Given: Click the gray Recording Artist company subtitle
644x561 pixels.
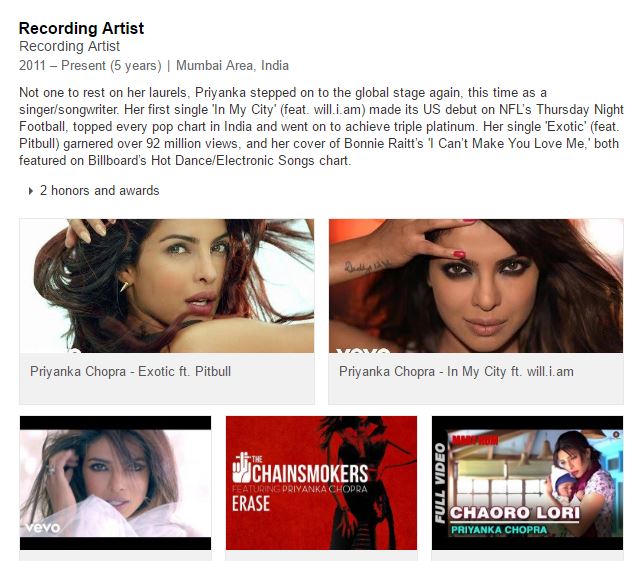Looking at the screenshot, I should [x=69, y=46].
